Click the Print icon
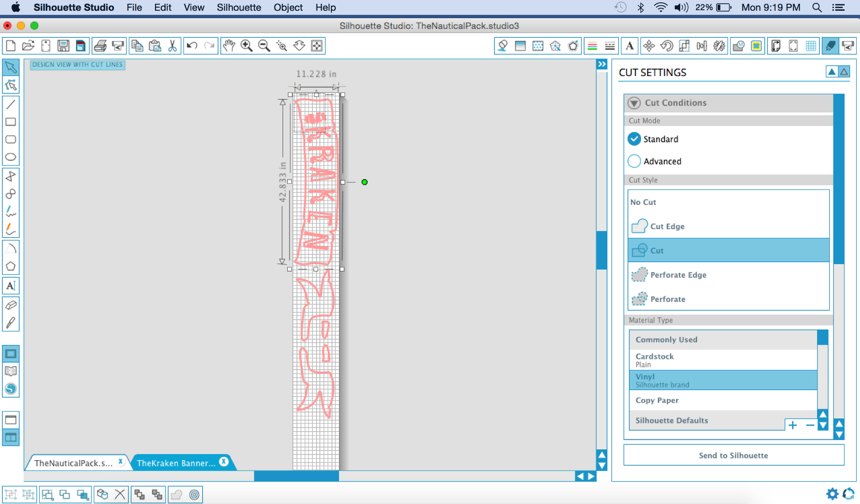Image resolution: width=860 pixels, height=504 pixels. [x=100, y=46]
